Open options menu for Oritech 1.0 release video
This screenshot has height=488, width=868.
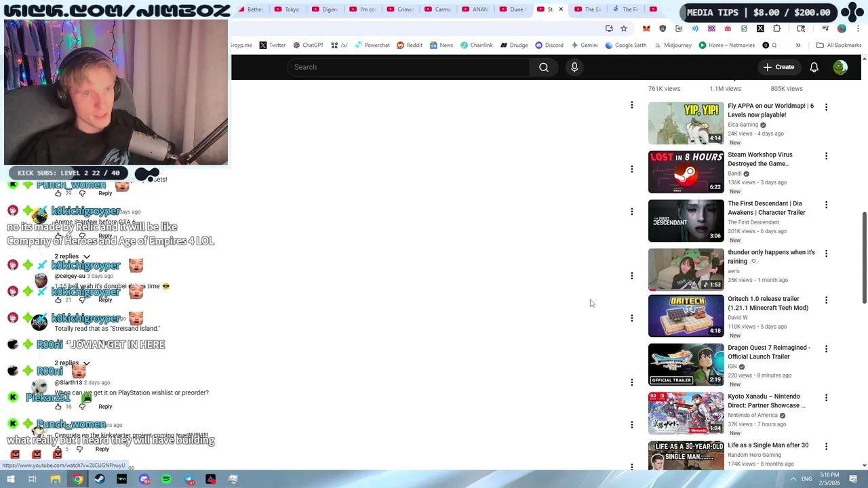826,300
